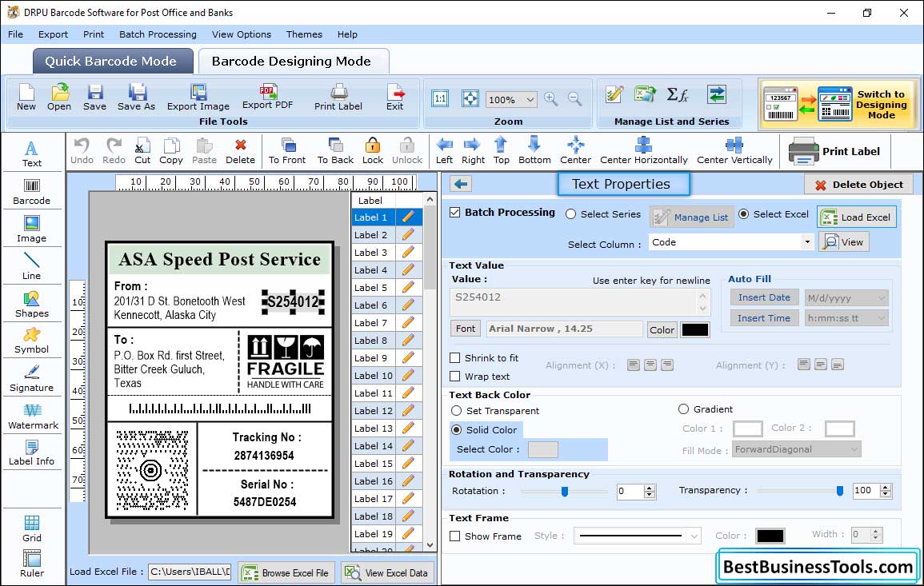This screenshot has width=924, height=586.
Task: Enable Wrap text
Action: click(x=455, y=377)
